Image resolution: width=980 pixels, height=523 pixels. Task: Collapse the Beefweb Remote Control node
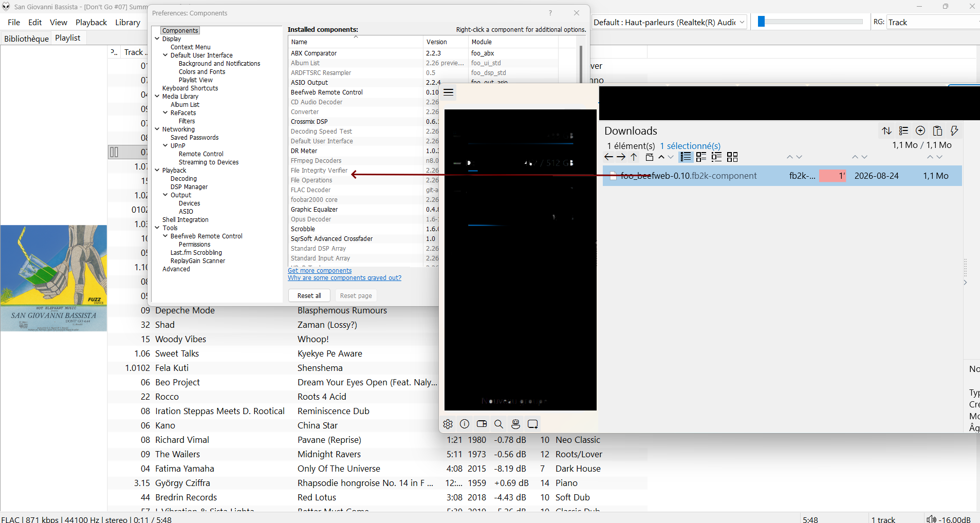[165, 236]
